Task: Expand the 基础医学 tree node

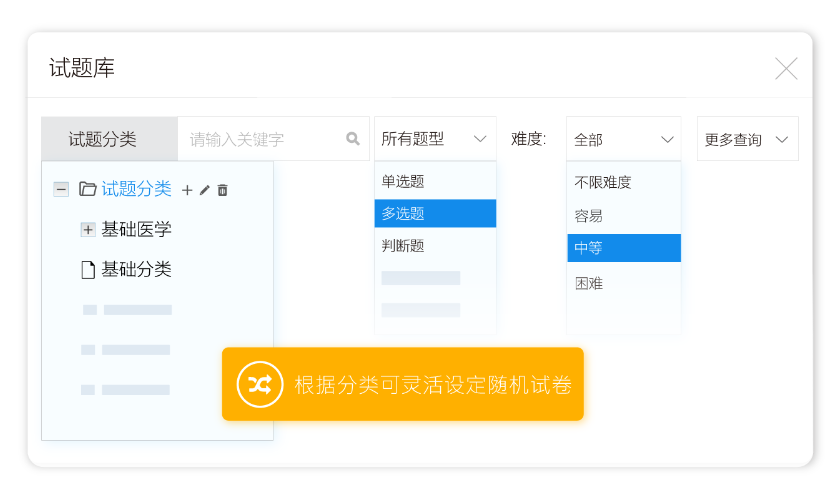Action: pyautogui.click(x=87, y=230)
